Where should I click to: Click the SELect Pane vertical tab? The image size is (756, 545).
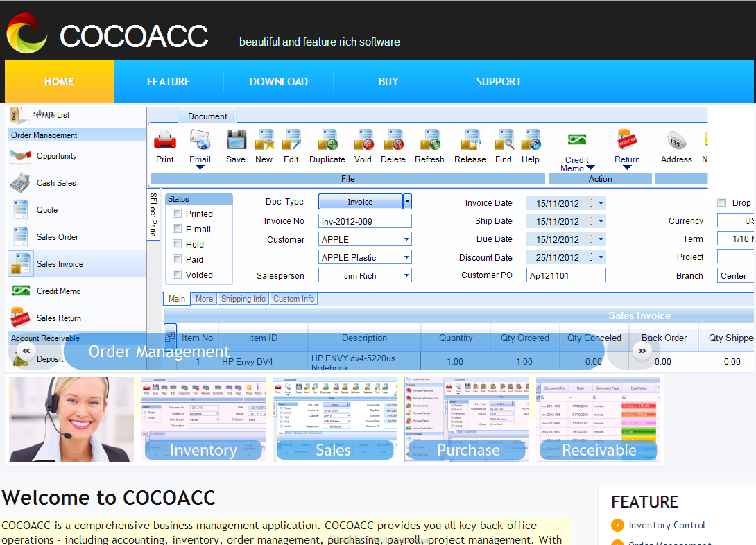(153, 214)
